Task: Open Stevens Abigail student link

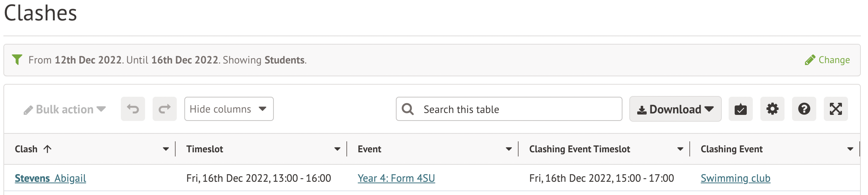Action: pos(50,178)
